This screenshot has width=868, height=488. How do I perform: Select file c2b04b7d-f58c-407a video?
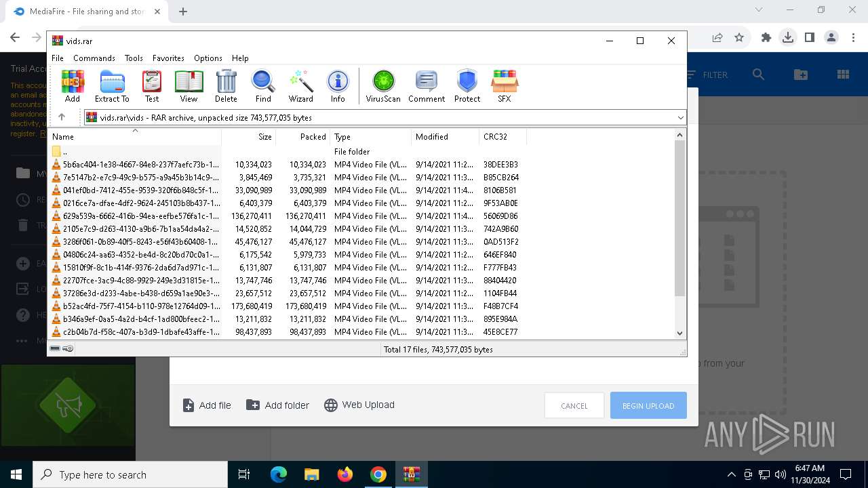pyautogui.click(x=288, y=332)
